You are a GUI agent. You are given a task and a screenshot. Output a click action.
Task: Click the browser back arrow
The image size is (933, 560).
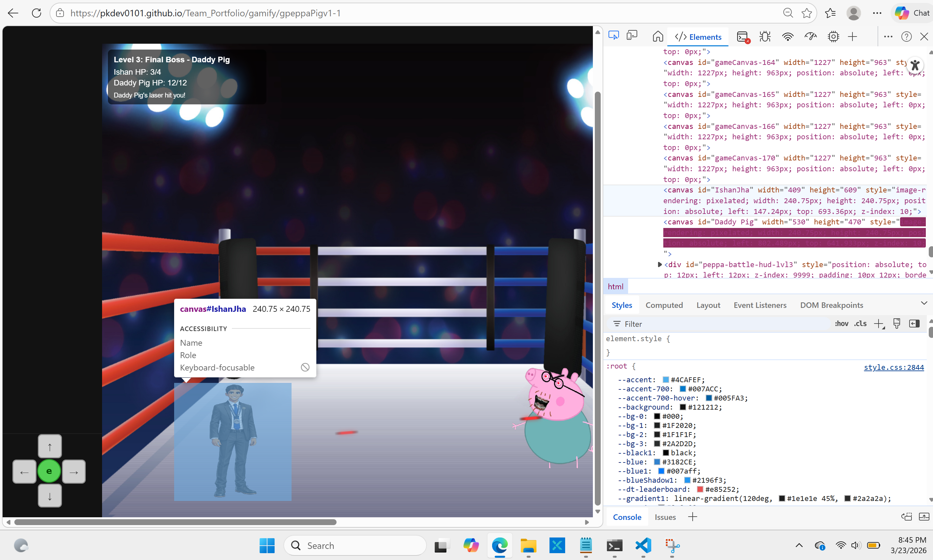click(x=13, y=13)
